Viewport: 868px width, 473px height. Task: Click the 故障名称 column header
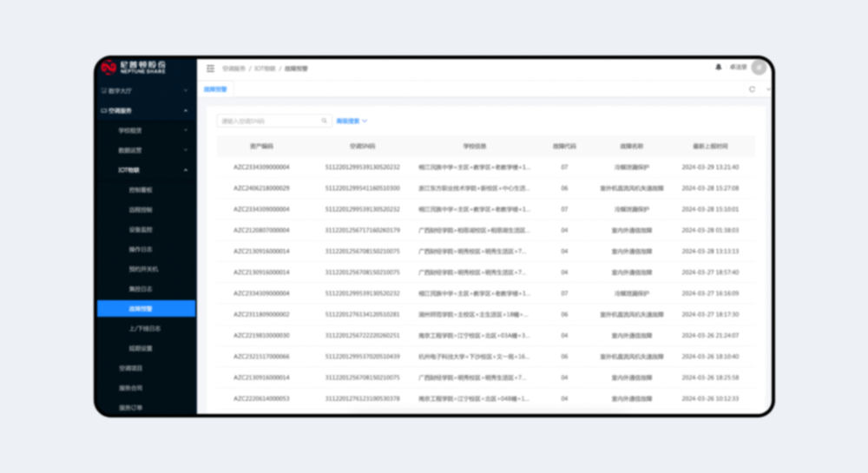point(632,146)
